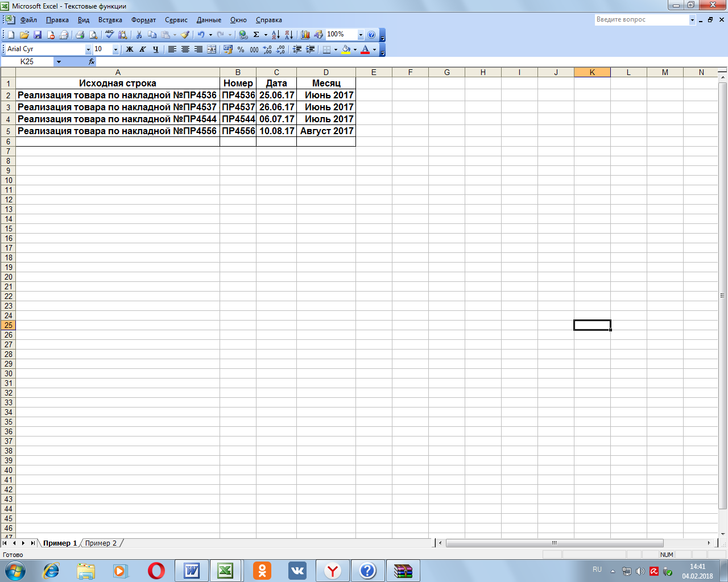The height and width of the screenshot is (582, 728).
Task: Switch to sheet tab Пример 2
Action: point(101,543)
